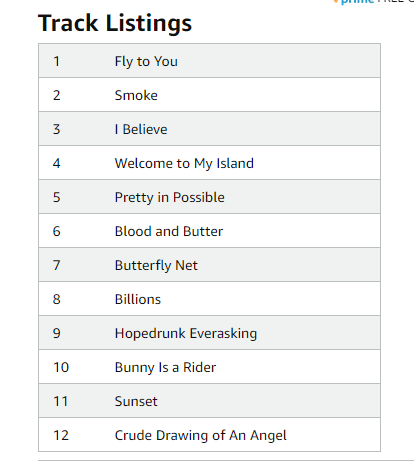Select Bunny Is a Rider track

[209, 367]
